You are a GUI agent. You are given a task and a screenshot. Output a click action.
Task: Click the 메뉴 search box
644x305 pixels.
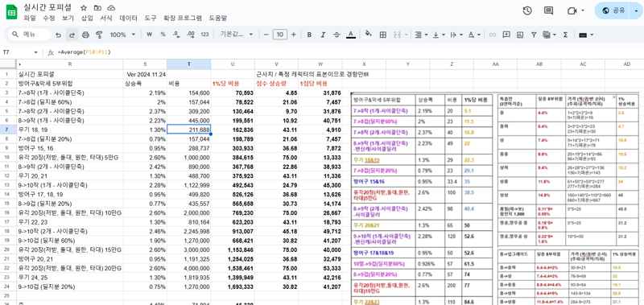tap(29, 35)
